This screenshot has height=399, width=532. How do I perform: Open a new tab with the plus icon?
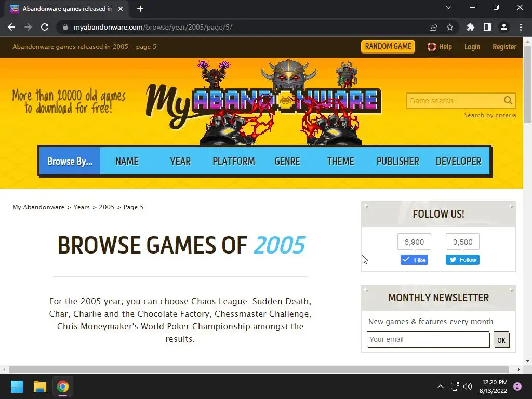tap(140, 9)
